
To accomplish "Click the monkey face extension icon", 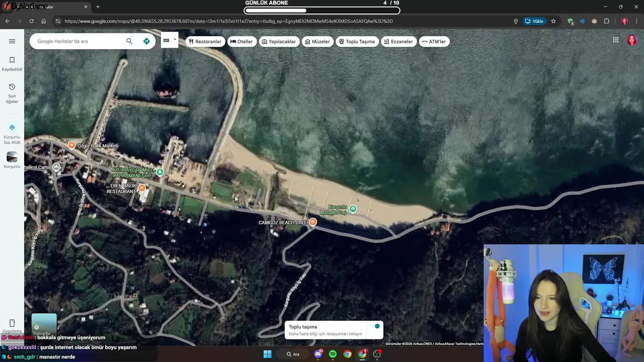I will [594, 21].
